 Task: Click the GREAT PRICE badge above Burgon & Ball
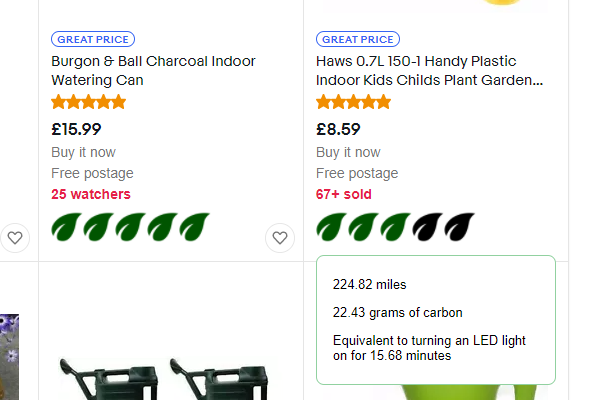(x=91, y=40)
